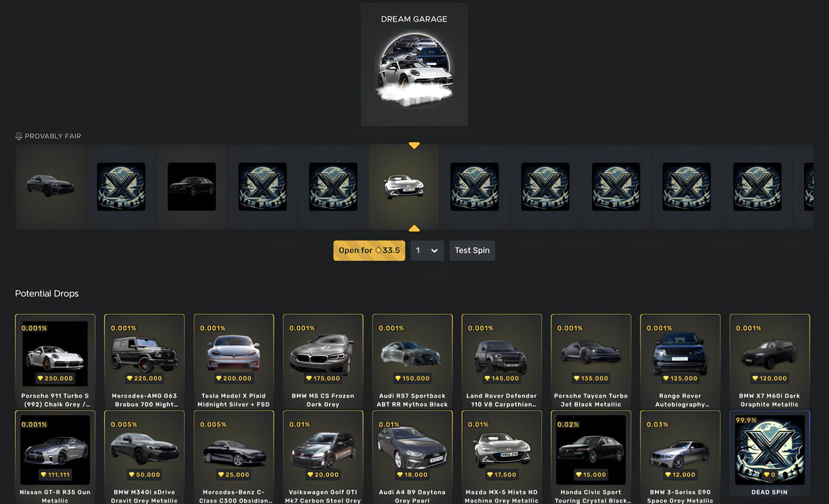The width and height of the screenshot is (829, 504).
Task: Open the Provably Fair link
Action: 48,136
